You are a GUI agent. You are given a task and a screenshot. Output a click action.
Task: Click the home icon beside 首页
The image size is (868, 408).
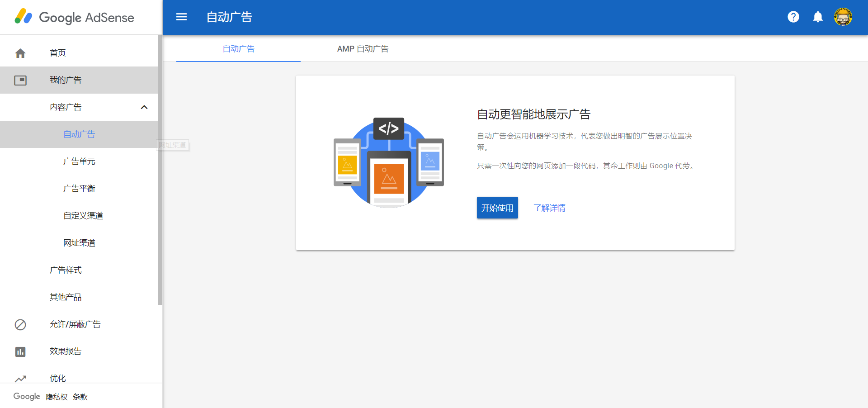tap(20, 53)
